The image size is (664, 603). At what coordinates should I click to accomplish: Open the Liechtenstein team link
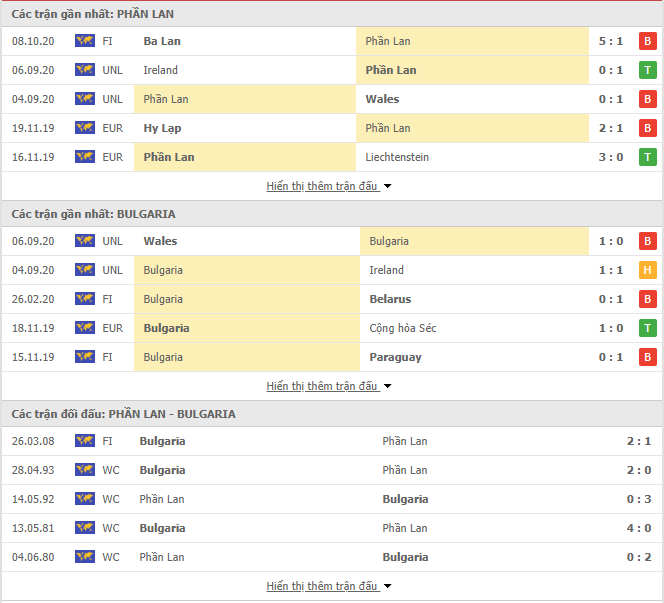(397, 157)
